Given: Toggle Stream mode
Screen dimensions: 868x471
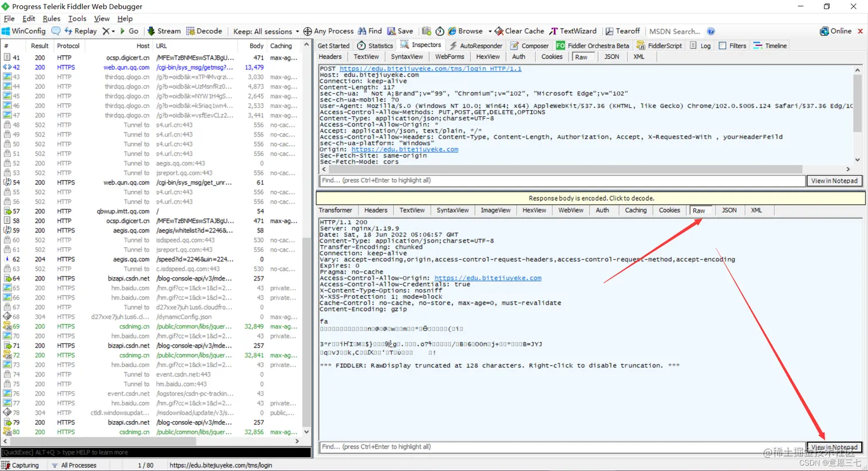Looking at the screenshot, I should [164, 31].
